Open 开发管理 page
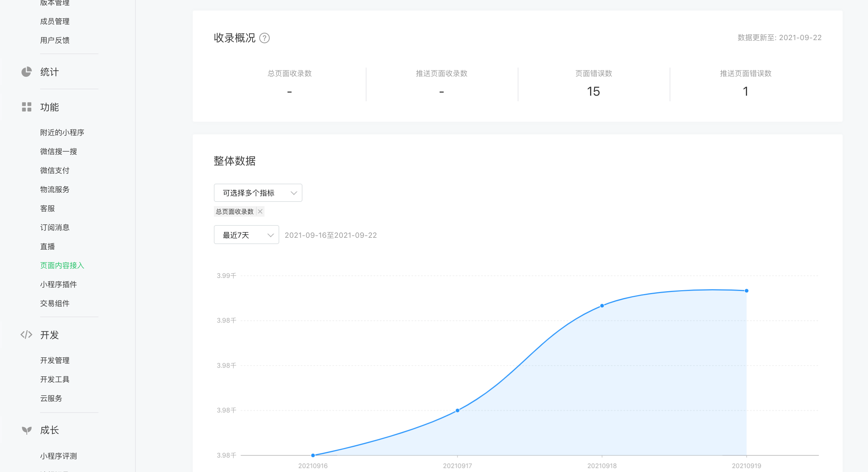 pos(55,360)
